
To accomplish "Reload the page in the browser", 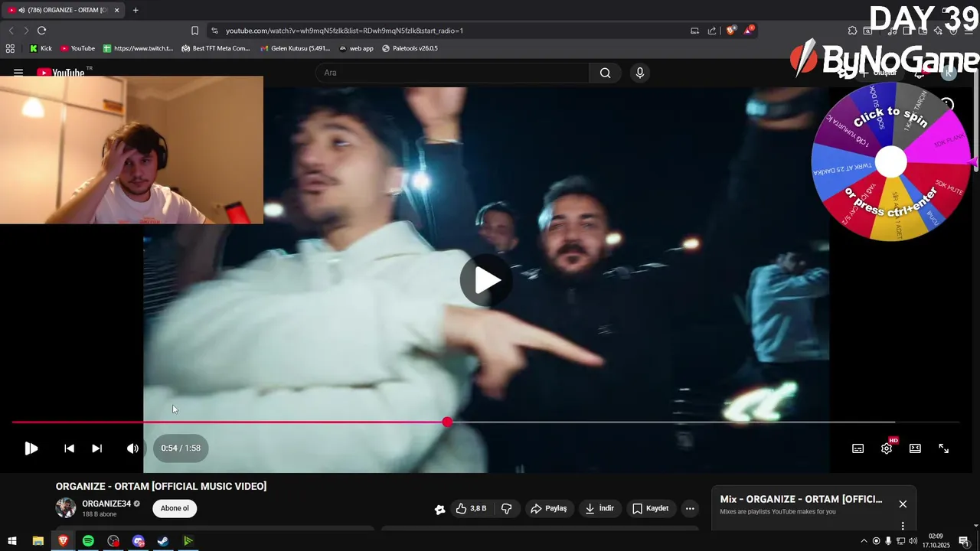I will [x=41, y=31].
